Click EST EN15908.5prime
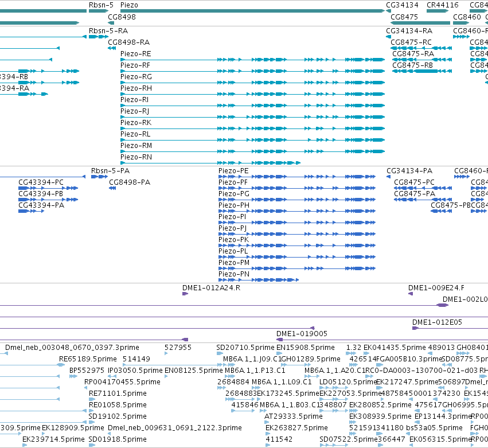 tap(305, 348)
